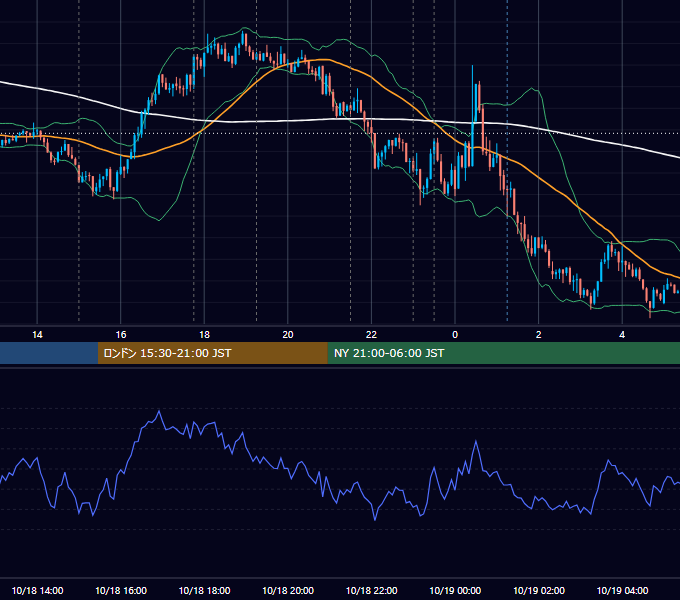Click the 14 hour label on the price chart axis
680x600 pixels.
point(37,335)
